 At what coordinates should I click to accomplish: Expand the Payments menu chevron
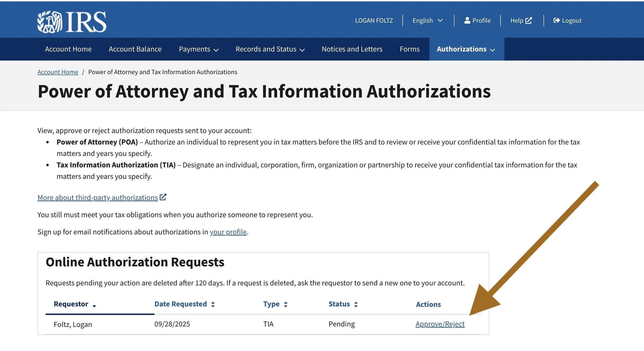pyautogui.click(x=216, y=50)
